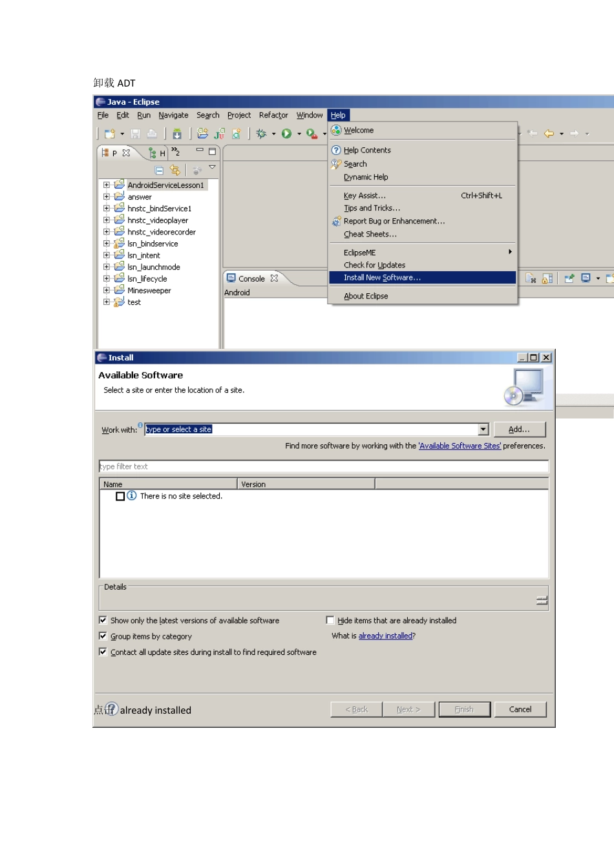Expand the Minesweeper project node
Viewport: 614px width, 868px height.
pyautogui.click(x=107, y=290)
